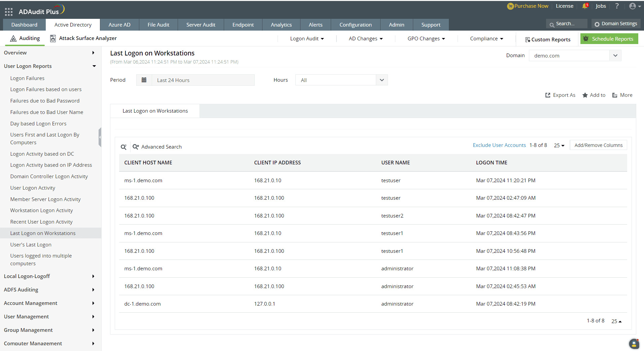
Task: Open Advanced Search
Action: point(157,147)
